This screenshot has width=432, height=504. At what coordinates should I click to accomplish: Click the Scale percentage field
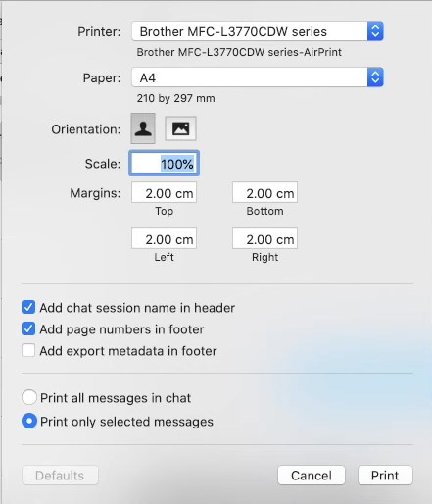pyautogui.click(x=164, y=163)
